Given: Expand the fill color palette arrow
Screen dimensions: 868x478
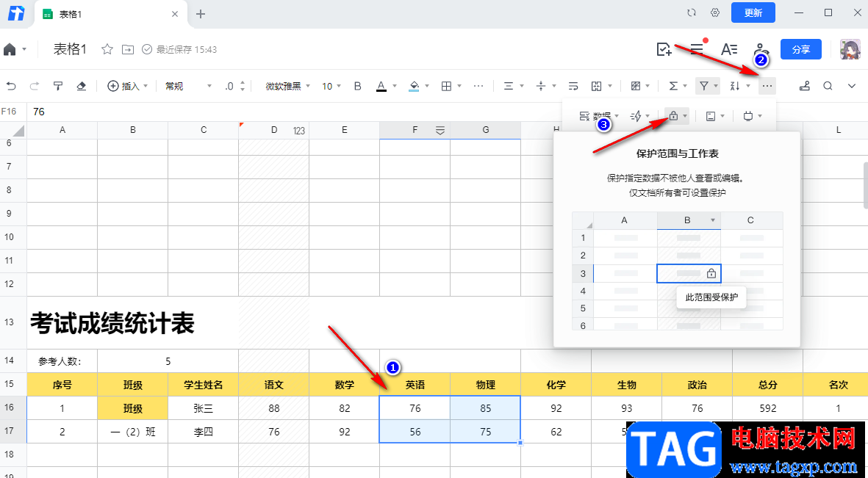Looking at the screenshot, I should (428, 86).
